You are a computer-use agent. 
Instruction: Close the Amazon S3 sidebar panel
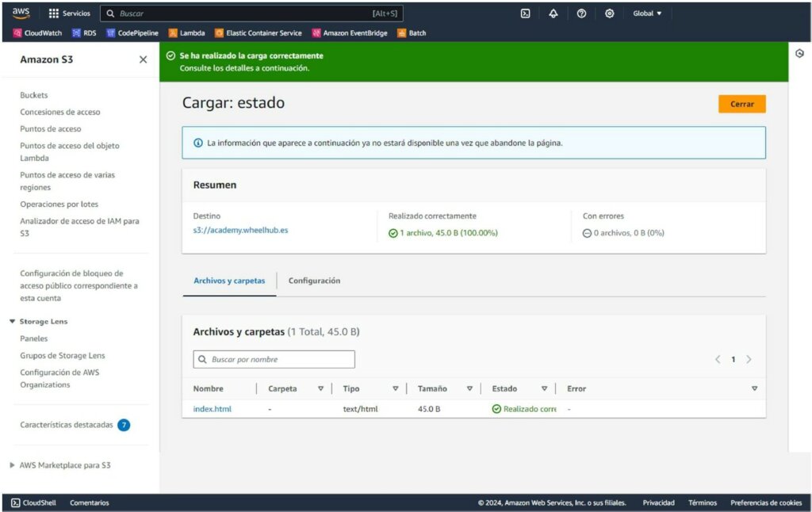pos(143,59)
